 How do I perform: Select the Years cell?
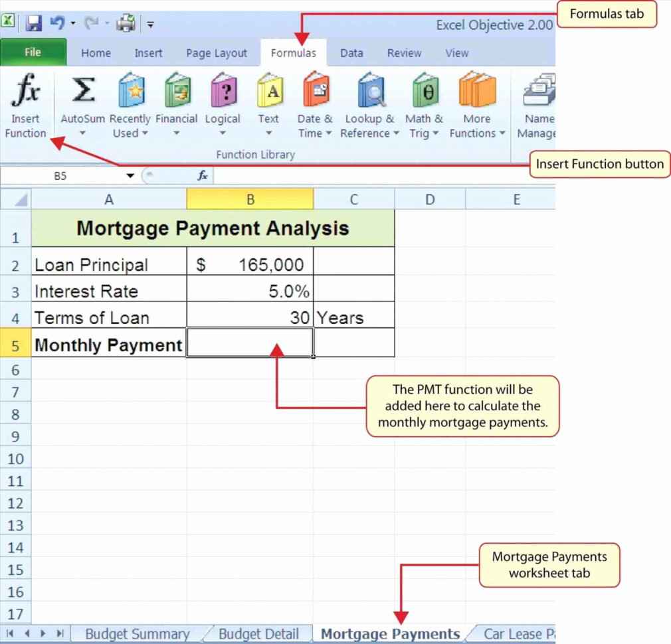point(354,315)
